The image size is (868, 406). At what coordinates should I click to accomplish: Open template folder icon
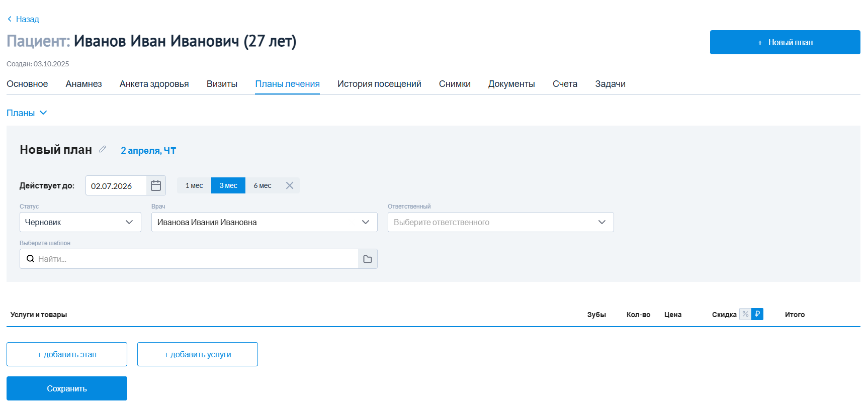tap(368, 259)
